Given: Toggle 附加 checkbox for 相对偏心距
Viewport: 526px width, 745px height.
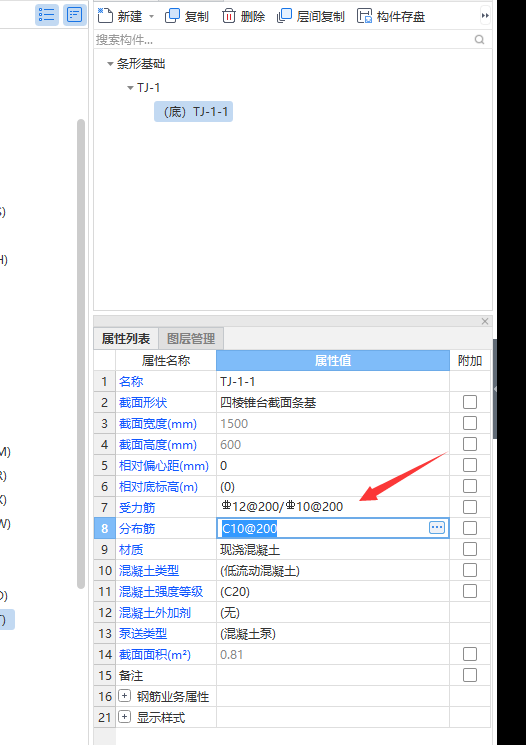Looking at the screenshot, I should coord(469,465).
